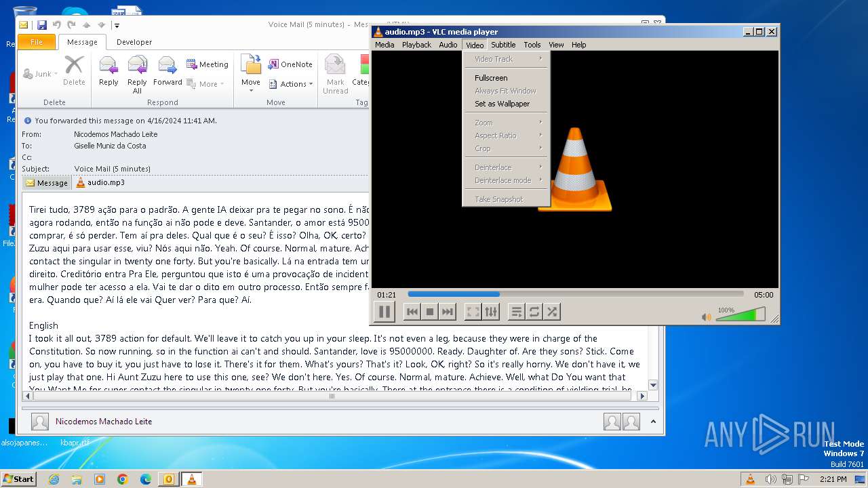Expand Video Track submenu

point(506,59)
